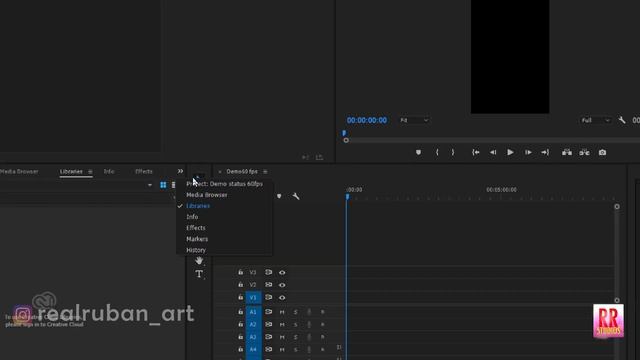This screenshot has height=360, width=640.
Task: Toggle V1 track targeting
Action: 253,298
